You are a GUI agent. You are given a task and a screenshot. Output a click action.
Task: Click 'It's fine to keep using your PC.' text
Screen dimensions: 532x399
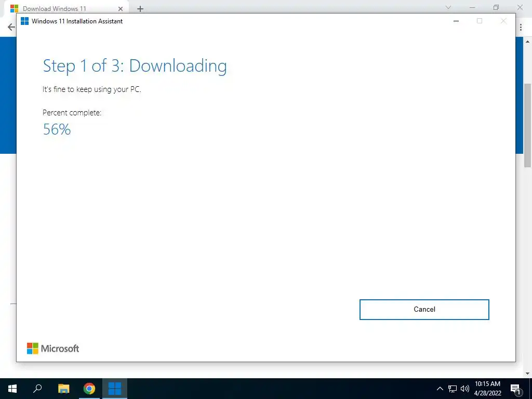[x=91, y=89]
